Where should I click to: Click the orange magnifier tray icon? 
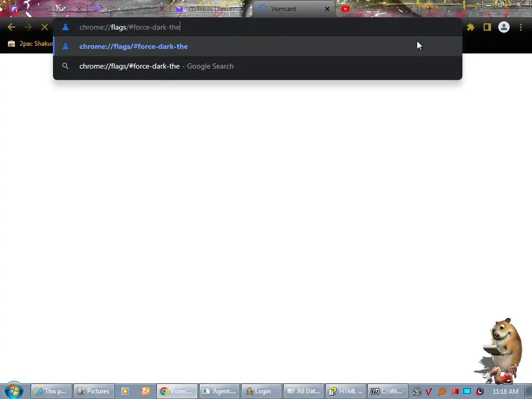coord(442,392)
